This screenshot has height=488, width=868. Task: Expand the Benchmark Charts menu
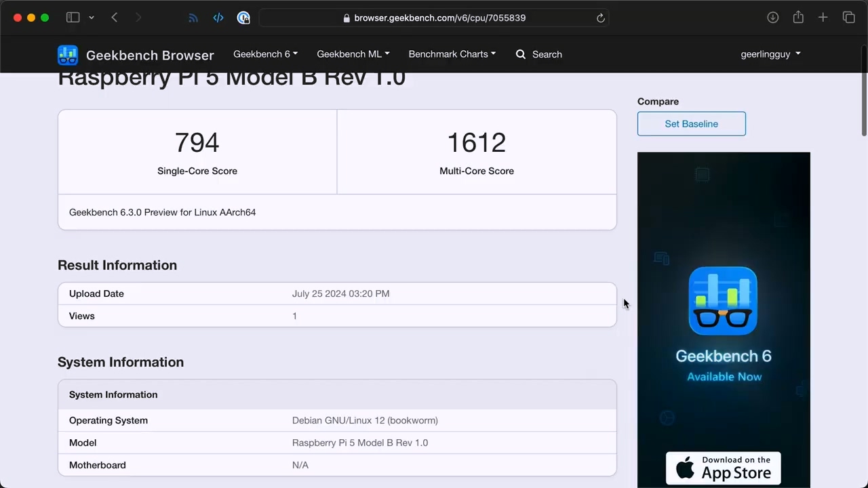coord(452,54)
